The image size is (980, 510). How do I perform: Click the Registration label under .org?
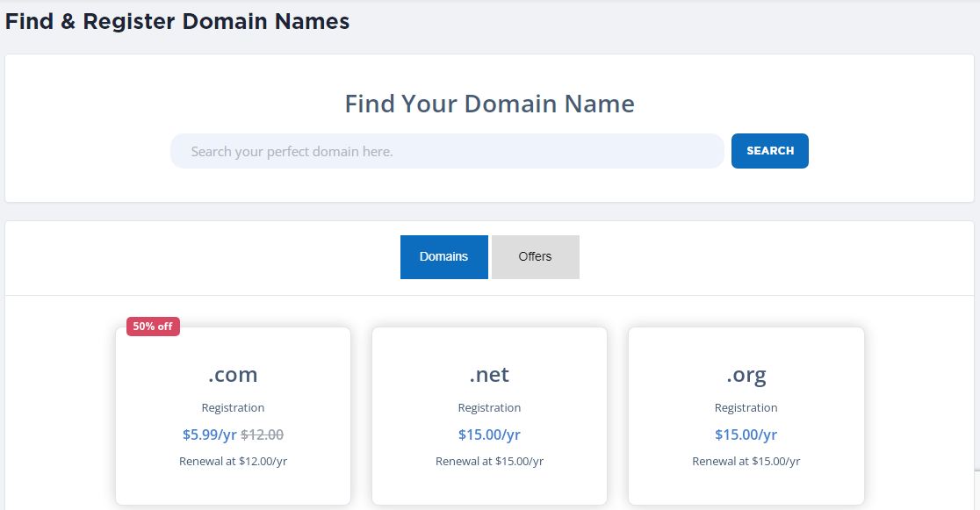click(x=746, y=407)
